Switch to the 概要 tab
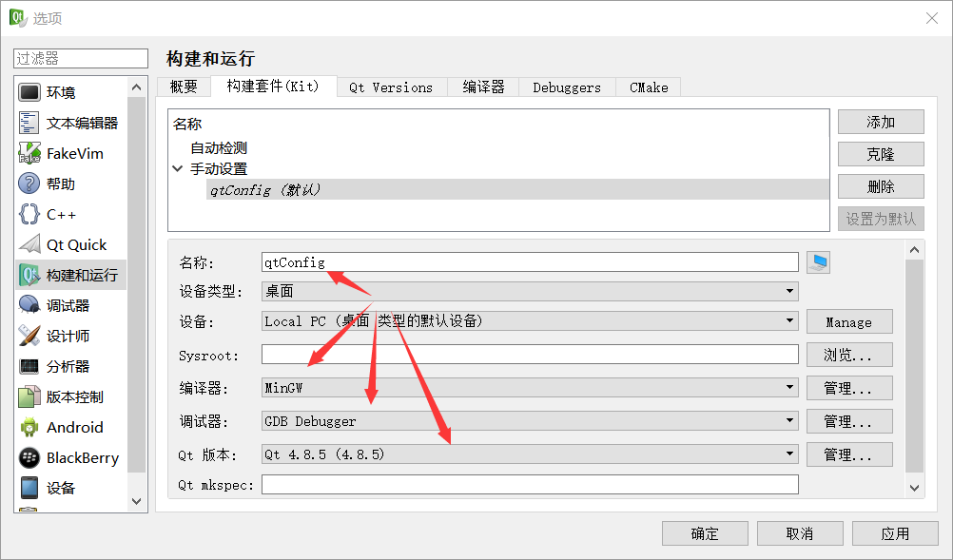Image resolution: width=953 pixels, height=560 pixels. (x=184, y=87)
